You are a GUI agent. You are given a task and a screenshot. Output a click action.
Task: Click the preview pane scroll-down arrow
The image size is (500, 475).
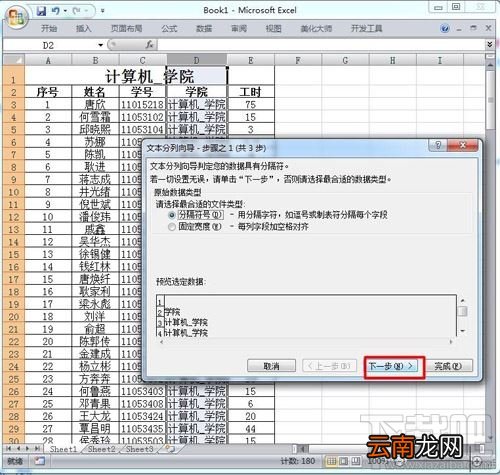coord(463,331)
